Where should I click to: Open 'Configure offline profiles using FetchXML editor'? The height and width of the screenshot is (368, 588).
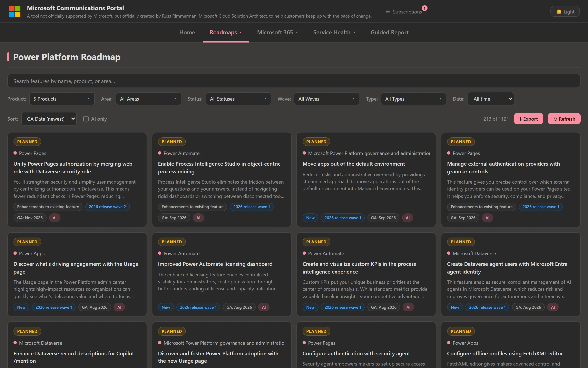505,353
